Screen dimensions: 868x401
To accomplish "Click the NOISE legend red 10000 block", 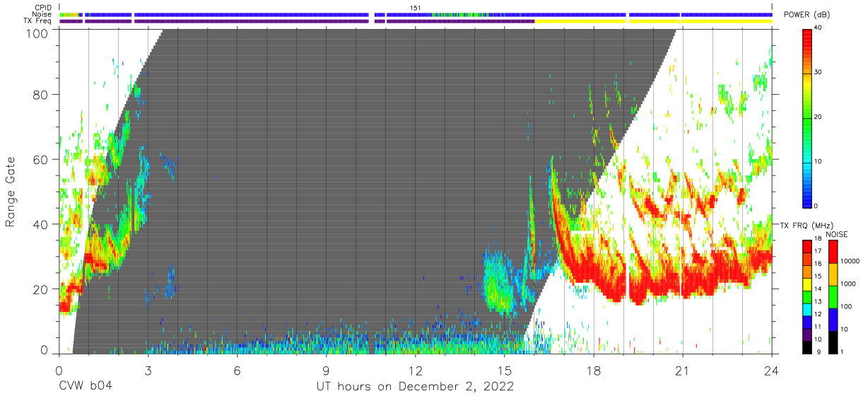I will click(832, 252).
